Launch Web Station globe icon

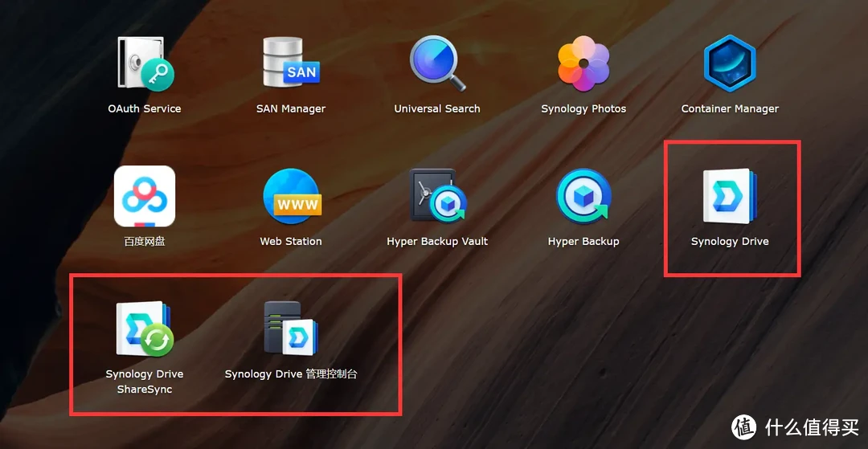(291, 196)
